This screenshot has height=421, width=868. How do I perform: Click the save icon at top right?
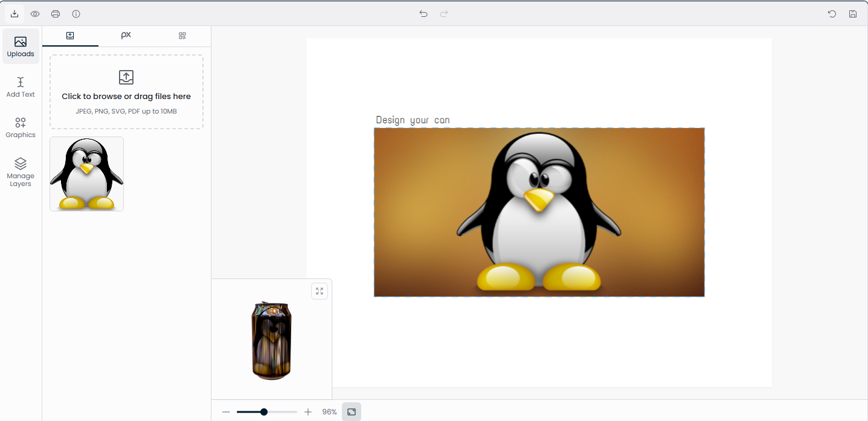pos(853,13)
